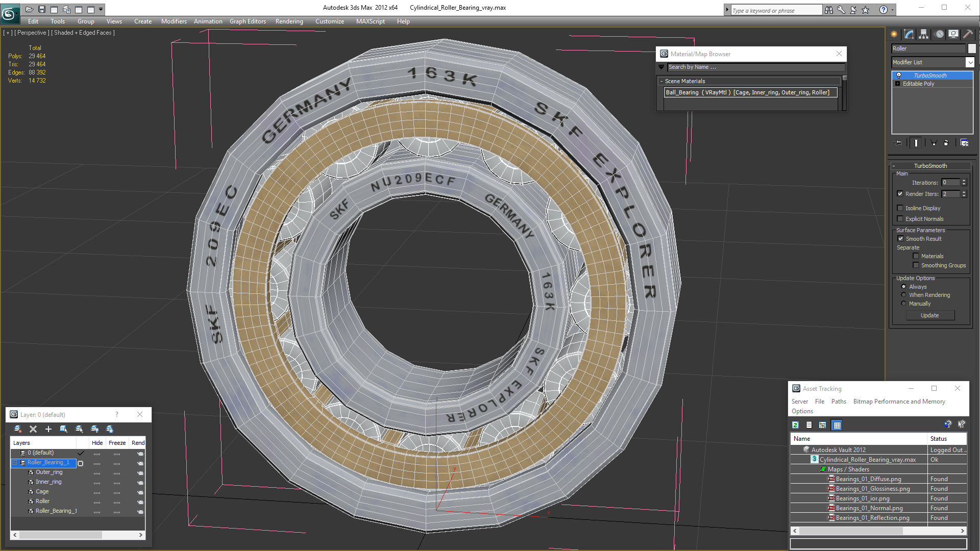Open the MAXScript menu

[371, 21]
